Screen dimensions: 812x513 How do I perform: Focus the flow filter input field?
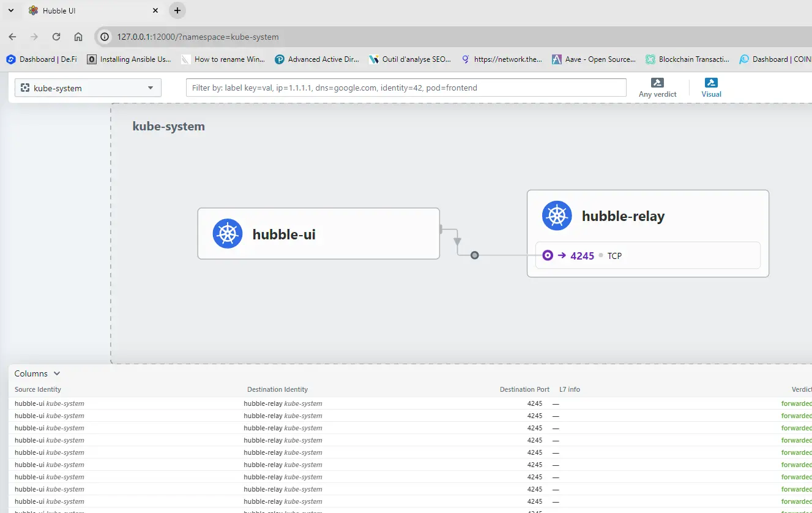click(x=406, y=88)
